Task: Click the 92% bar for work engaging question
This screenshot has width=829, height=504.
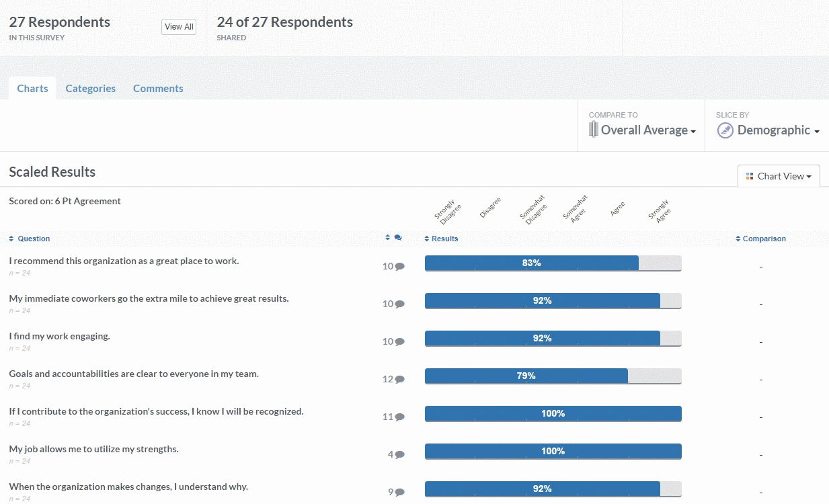Action: (x=543, y=338)
